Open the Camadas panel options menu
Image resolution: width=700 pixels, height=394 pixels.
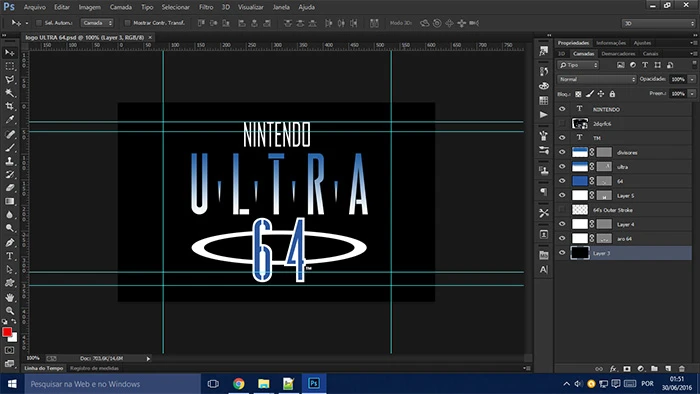point(693,54)
